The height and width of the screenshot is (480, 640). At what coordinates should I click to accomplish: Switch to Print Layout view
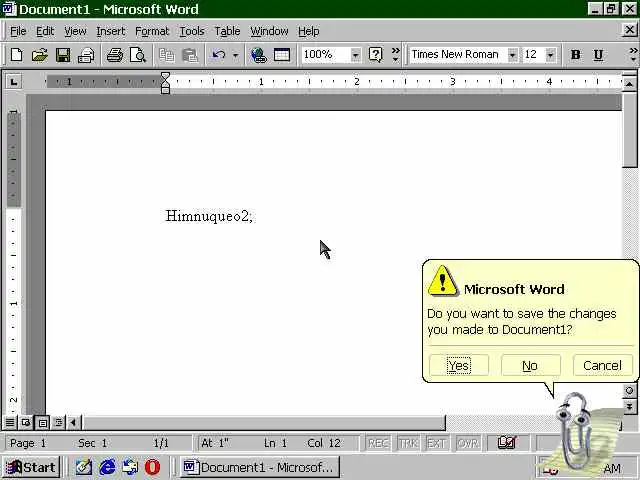coord(42,422)
